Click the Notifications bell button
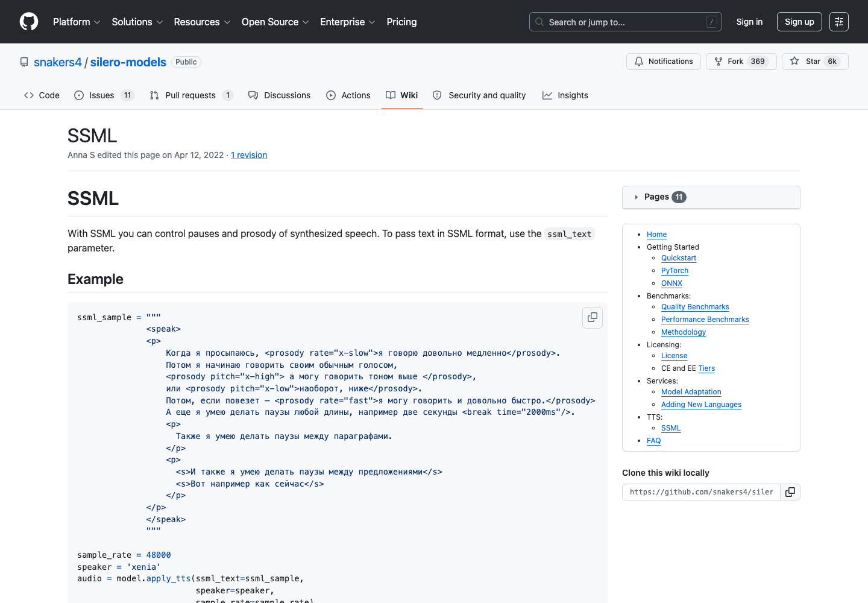The image size is (868, 603). point(664,62)
